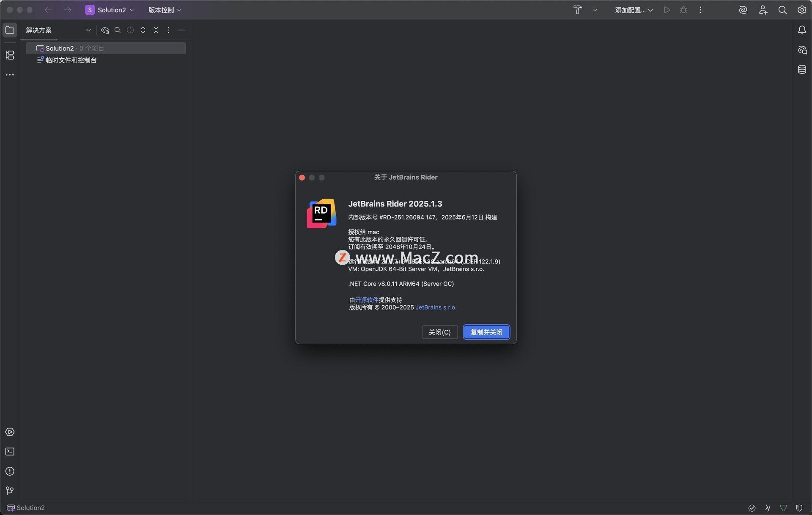Open the Problems tool window

[x=10, y=471]
